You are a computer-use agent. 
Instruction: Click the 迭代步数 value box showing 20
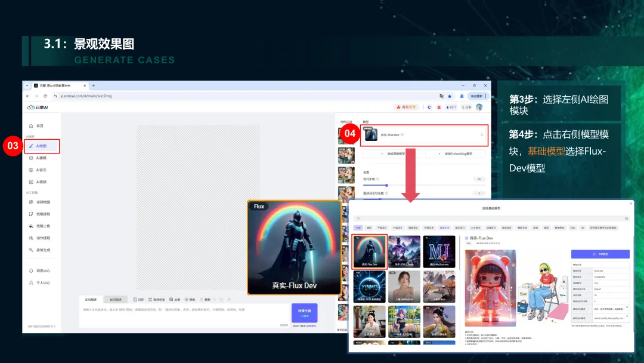(x=479, y=179)
